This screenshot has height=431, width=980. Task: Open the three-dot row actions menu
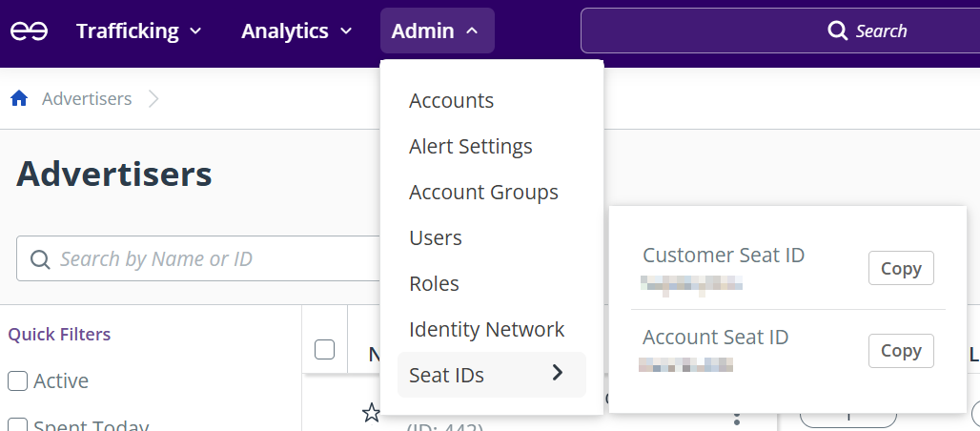click(736, 418)
